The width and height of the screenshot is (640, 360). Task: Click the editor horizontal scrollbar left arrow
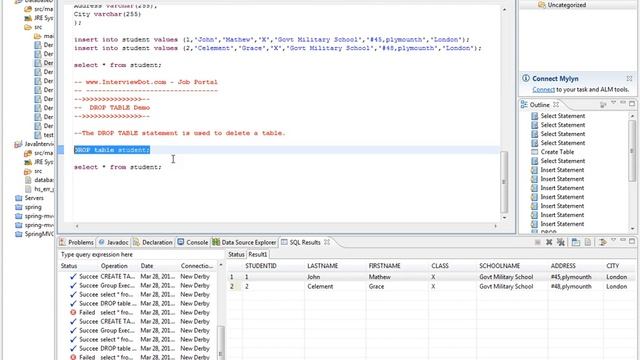[x=77, y=226]
